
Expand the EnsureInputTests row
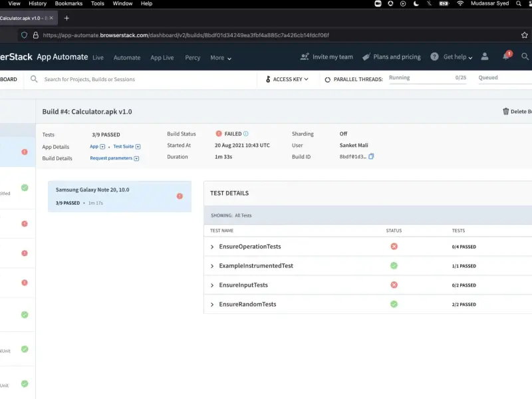point(212,285)
